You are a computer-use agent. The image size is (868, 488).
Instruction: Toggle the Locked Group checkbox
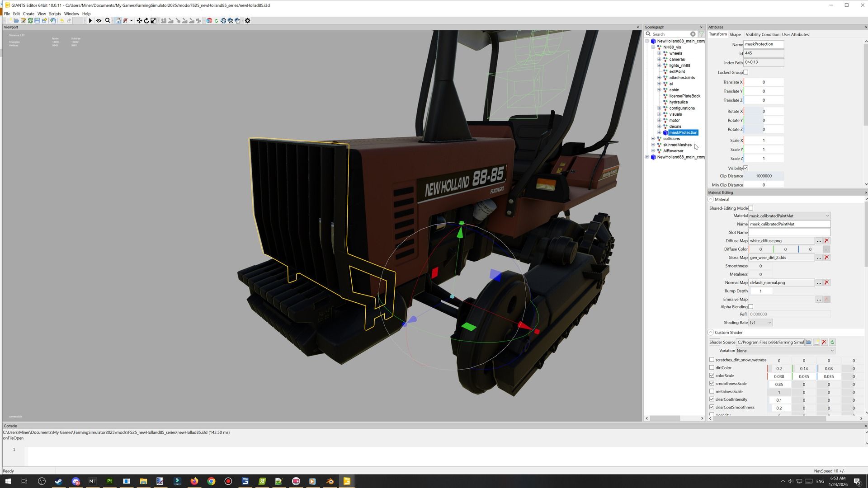click(746, 72)
